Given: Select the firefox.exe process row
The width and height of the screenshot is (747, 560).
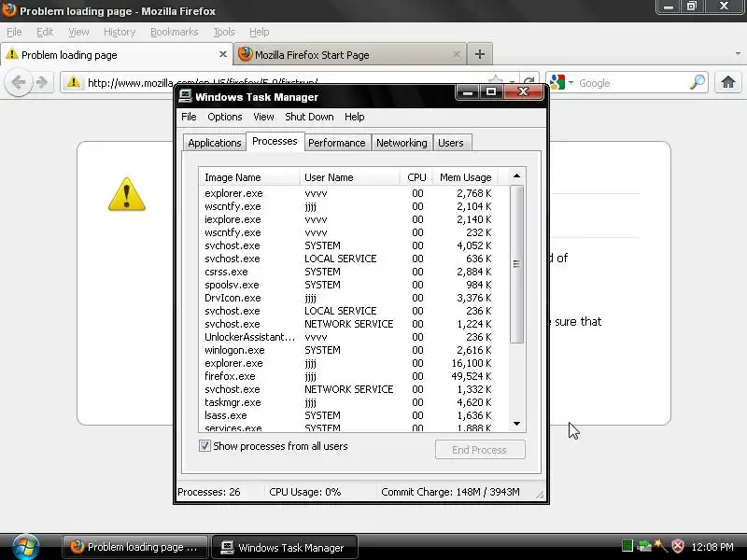Looking at the screenshot, I should click(347, 376).
